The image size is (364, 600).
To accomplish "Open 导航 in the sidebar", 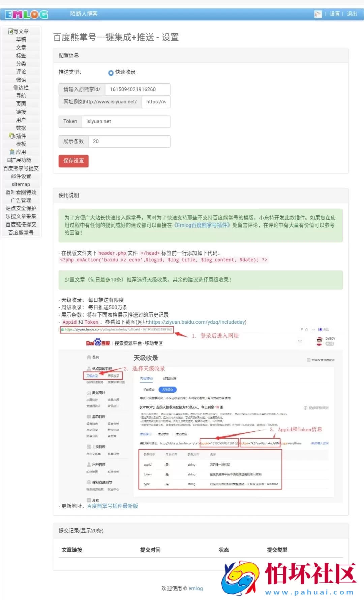I will click(x=21, y=96).
